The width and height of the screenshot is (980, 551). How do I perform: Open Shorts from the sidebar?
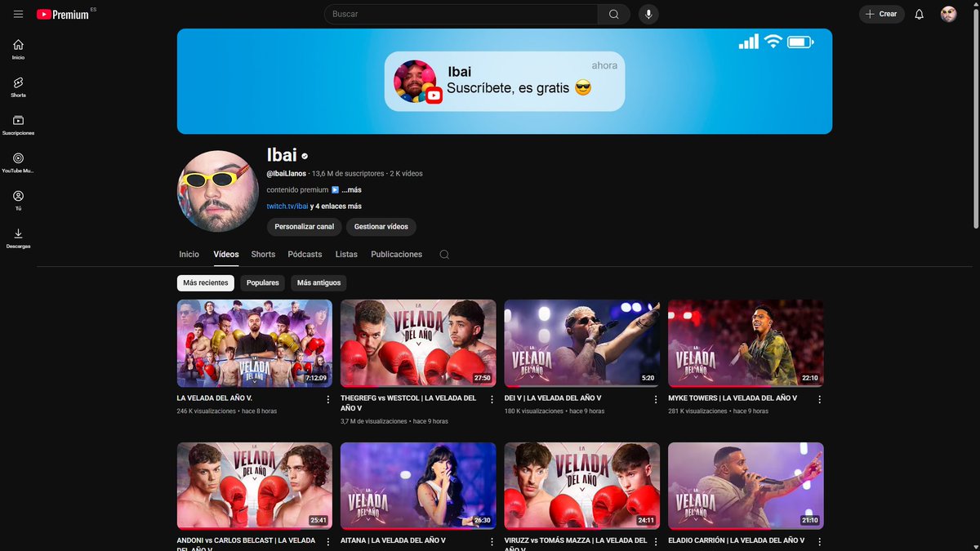point(18,87)
